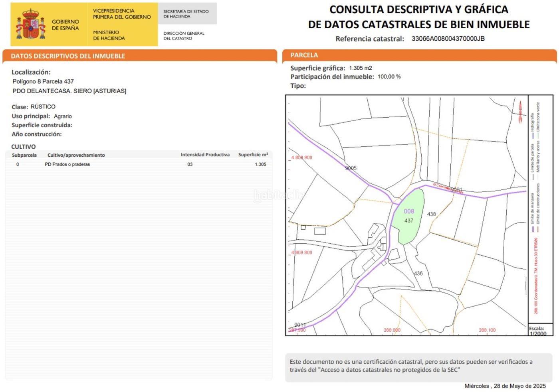559x392 pixels.
Task: Click the Dirección General del Catastro label
Action: tap(184, 36)
